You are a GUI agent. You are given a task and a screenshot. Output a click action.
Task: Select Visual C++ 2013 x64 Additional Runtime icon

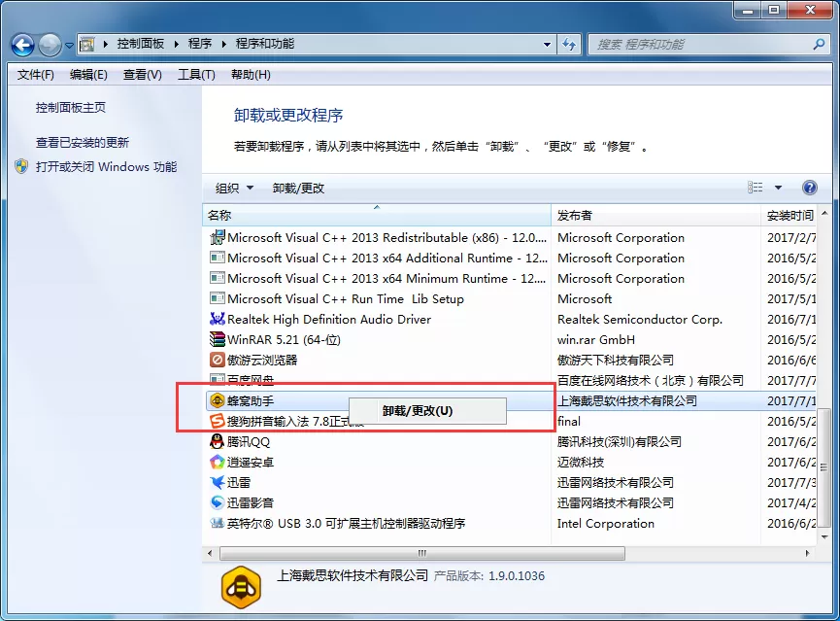(x=217, y=258)
